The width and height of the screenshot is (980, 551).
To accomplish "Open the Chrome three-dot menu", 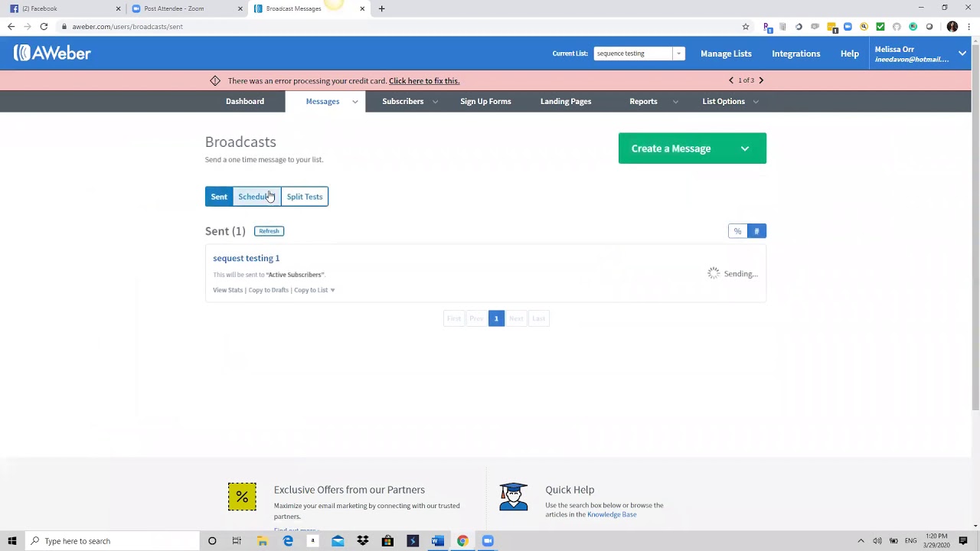I will pos(969,27).
